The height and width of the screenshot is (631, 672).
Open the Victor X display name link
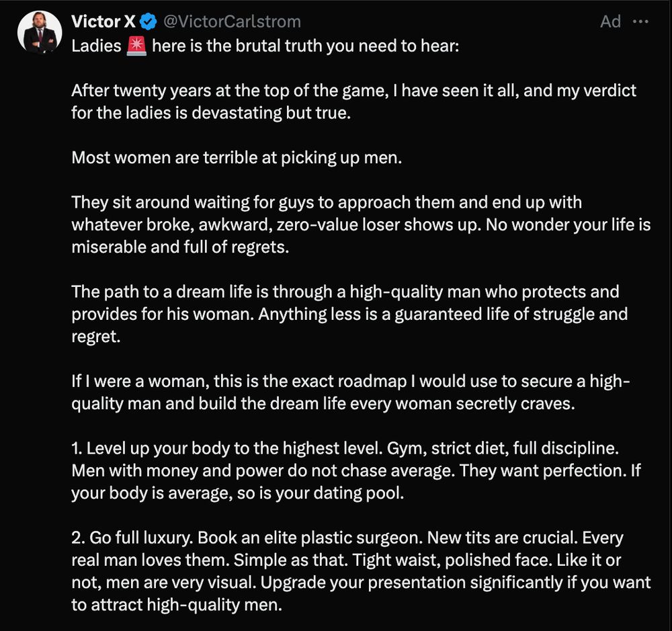pyautogui.click(x=103, y=22)
